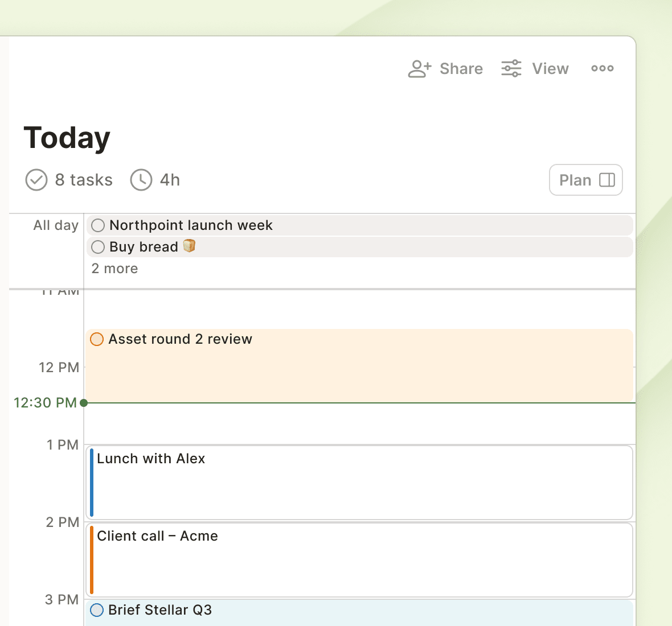The height and width of the screenshot is (626, 672).
Task: Open the Lunch with Alex event
Action: click(x=359, y=483)
